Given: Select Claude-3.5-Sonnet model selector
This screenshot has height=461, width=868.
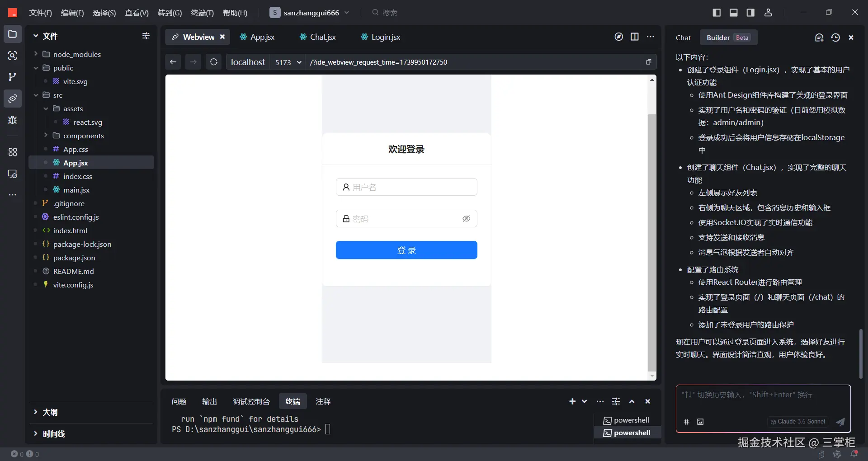Looking at the screenshot, I should tap(798, 422).
